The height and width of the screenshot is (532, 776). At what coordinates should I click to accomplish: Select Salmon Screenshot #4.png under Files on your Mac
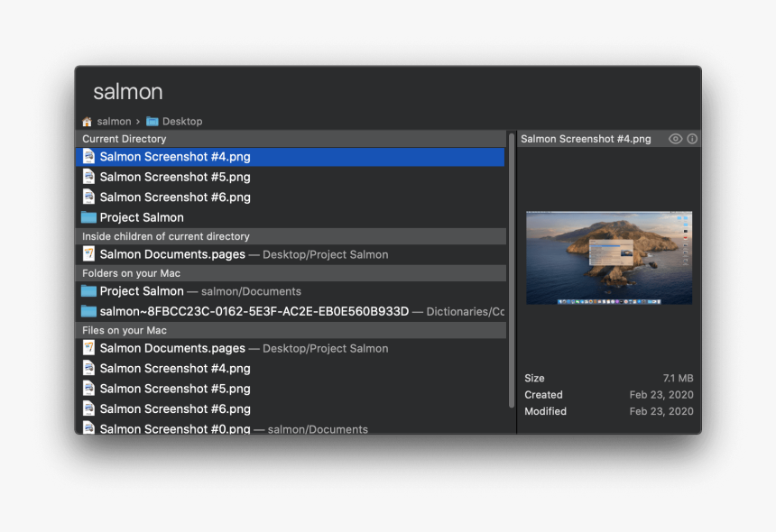tap(291, 369)
